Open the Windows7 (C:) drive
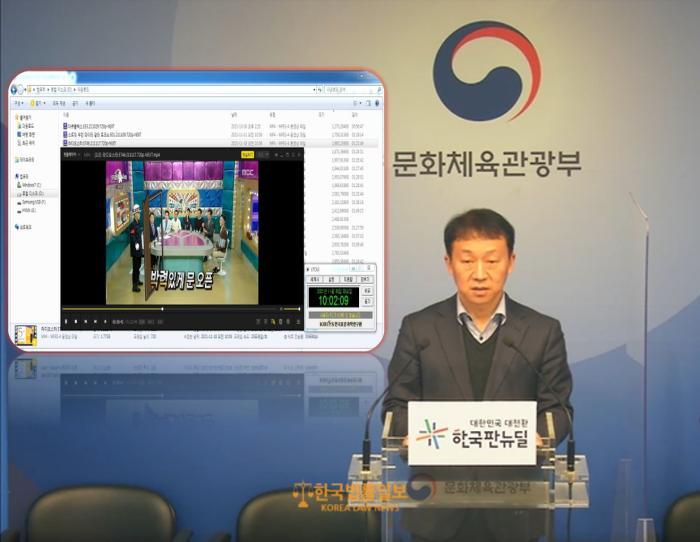Screen dimensions: 700x542 (x=30, y=185)
